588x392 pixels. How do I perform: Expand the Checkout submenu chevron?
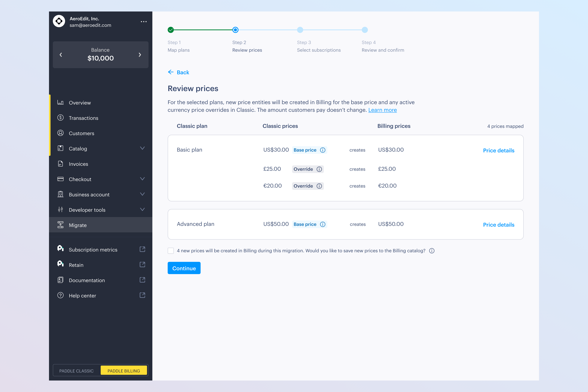point(142,179)
